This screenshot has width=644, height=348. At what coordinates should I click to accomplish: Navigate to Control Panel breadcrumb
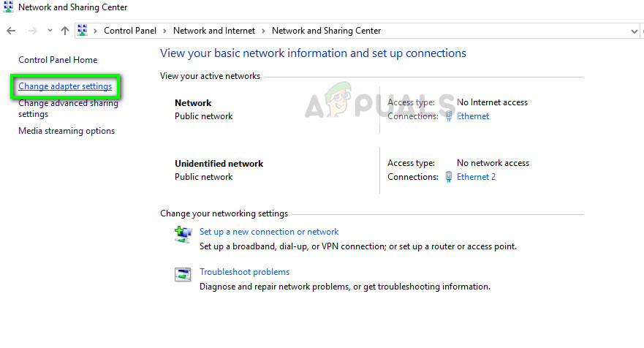130,31
